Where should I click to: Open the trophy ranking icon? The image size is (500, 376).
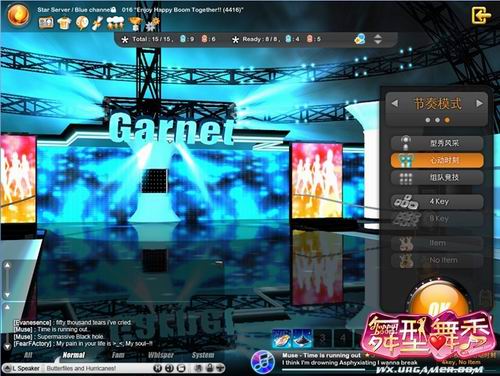tap(136, 23)
